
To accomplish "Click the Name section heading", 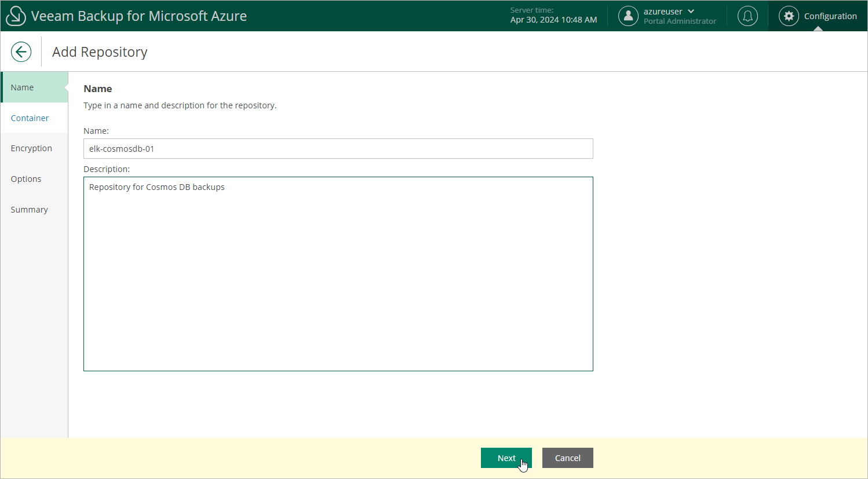I will click(98, 89).
